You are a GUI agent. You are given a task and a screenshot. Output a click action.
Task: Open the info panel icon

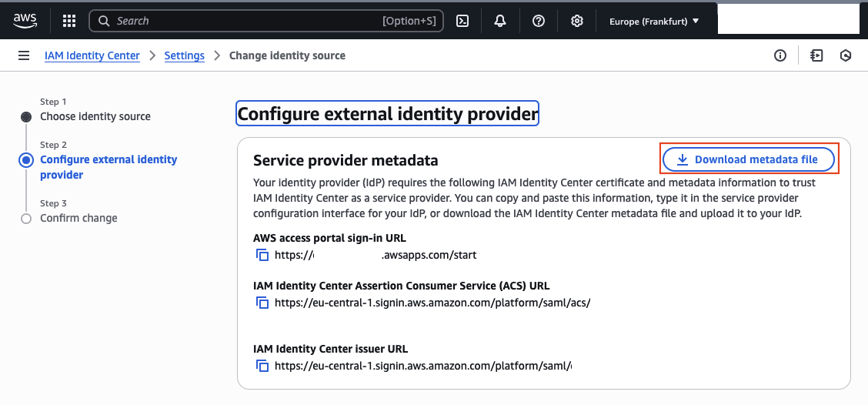click(780, 55)
